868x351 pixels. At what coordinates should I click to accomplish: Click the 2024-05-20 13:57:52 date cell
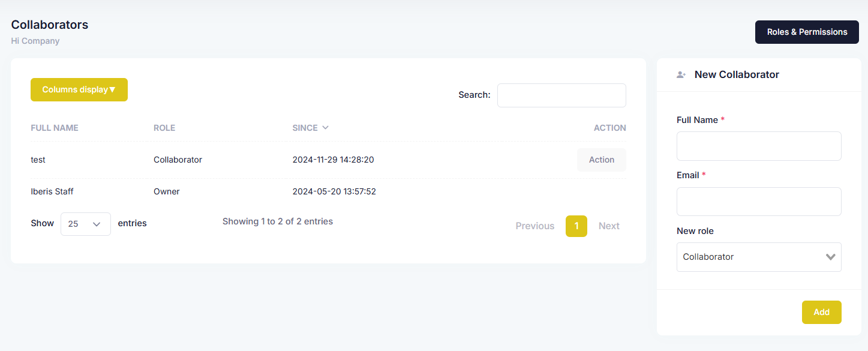334,191
